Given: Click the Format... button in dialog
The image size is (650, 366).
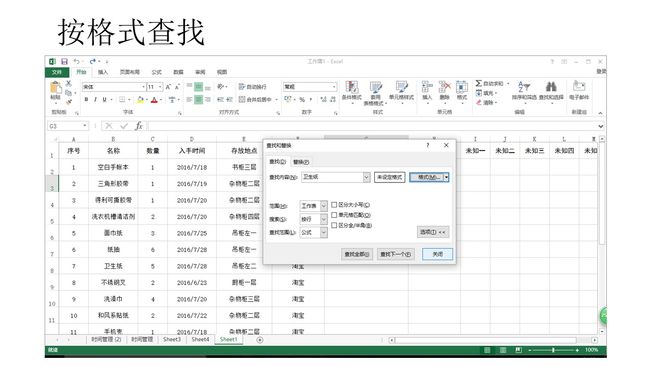Looking at the screenshot, I should tap(427, 177).
